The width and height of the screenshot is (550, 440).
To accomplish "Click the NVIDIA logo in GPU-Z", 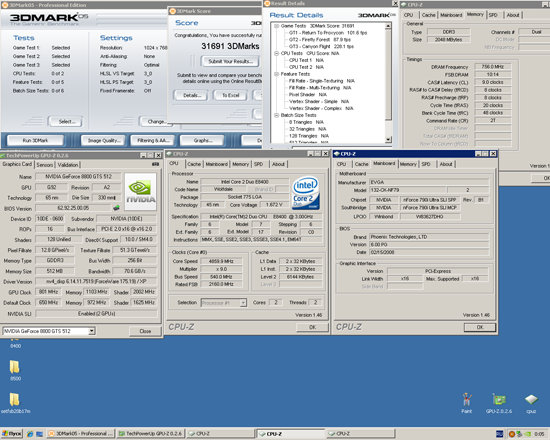I will pyautogui.click(x=140, y=192).
